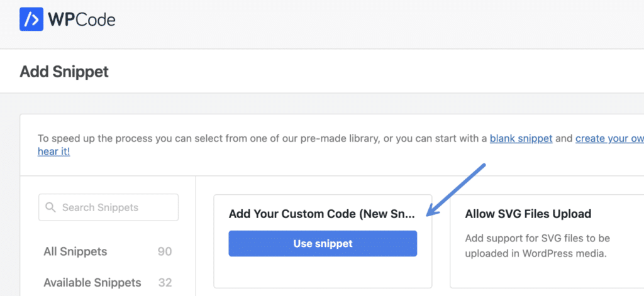The width and height of the screenshot is (644, 296).
Task: Follow the create your own link
Action: point(609,138)
